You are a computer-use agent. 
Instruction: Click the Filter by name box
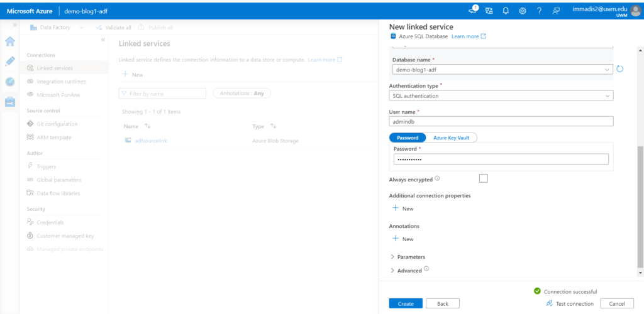(162, 94)
